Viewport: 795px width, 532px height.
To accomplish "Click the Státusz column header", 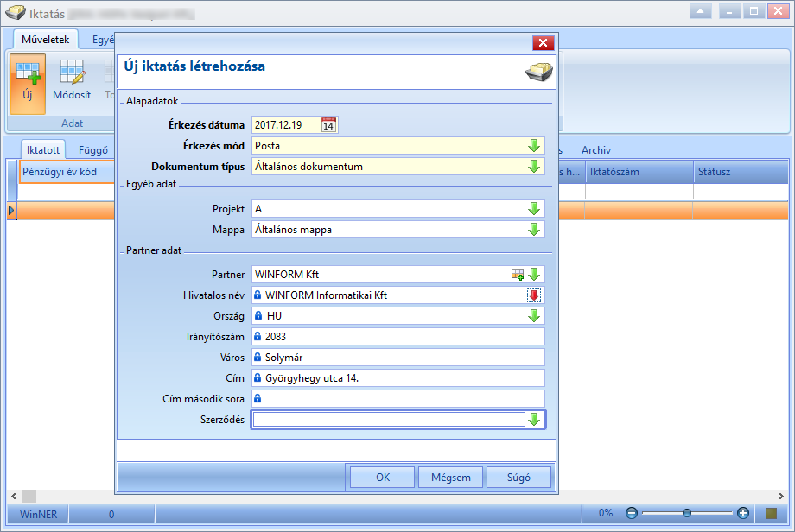I will point(741,172).
